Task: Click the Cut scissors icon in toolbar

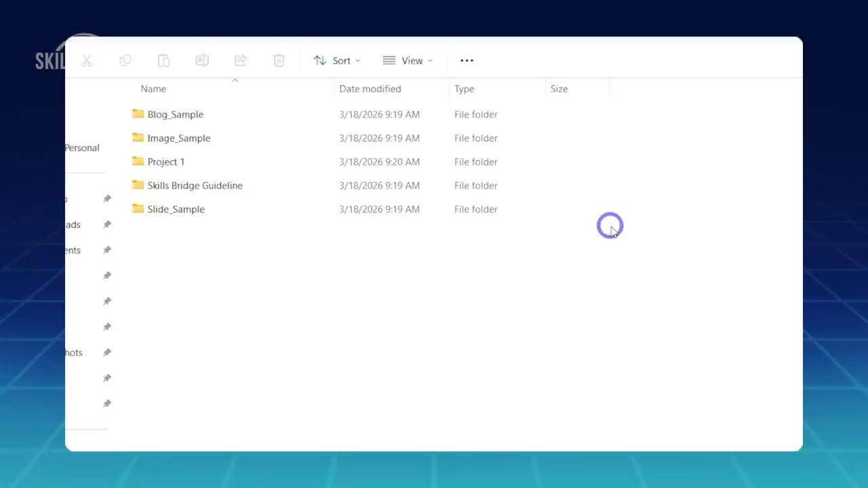Action: pos(87,61)
